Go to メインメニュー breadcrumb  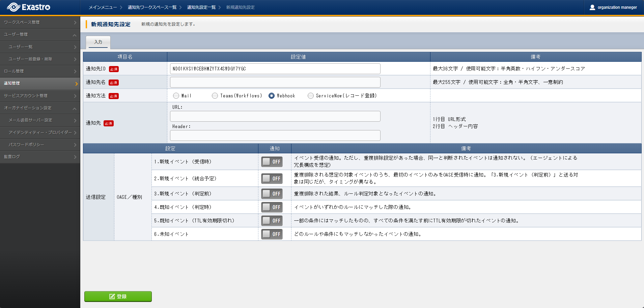(103, 7)
